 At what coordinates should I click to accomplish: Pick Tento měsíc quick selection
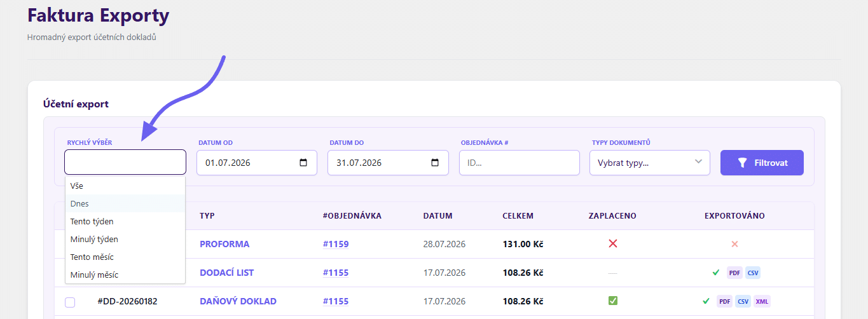125,257
